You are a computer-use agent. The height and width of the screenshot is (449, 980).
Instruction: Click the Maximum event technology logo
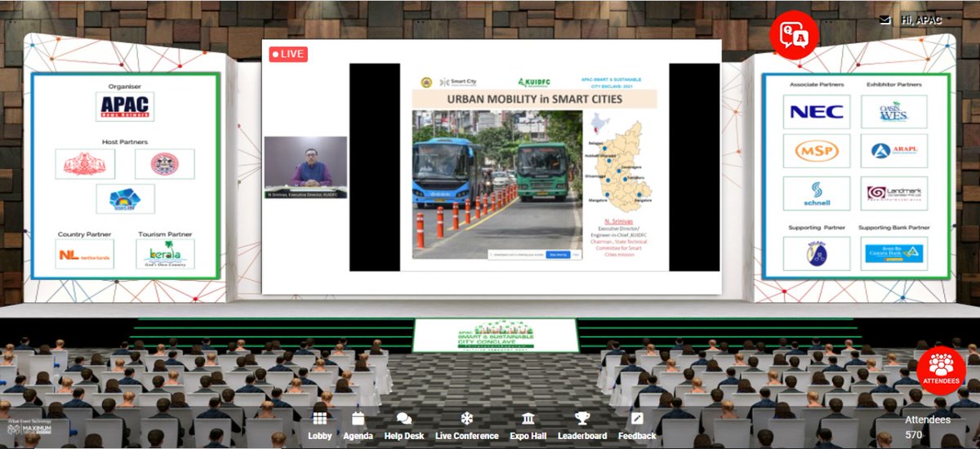pos(29,429)
